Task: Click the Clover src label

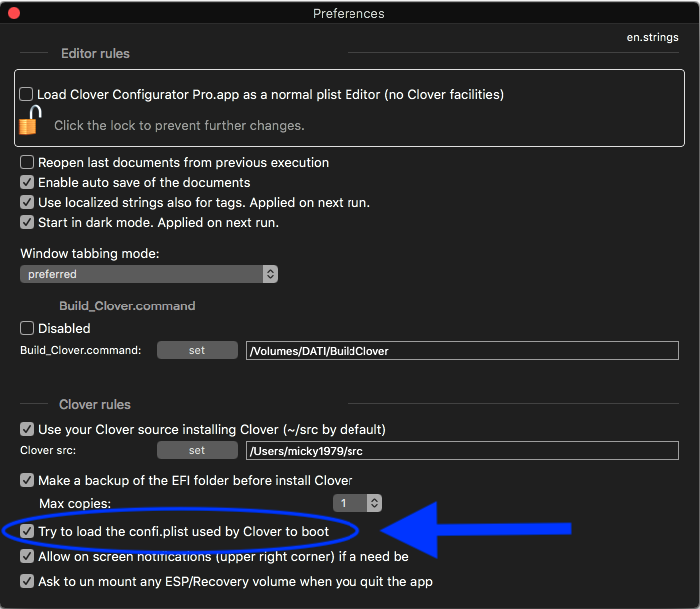Action: coord(48,451)
